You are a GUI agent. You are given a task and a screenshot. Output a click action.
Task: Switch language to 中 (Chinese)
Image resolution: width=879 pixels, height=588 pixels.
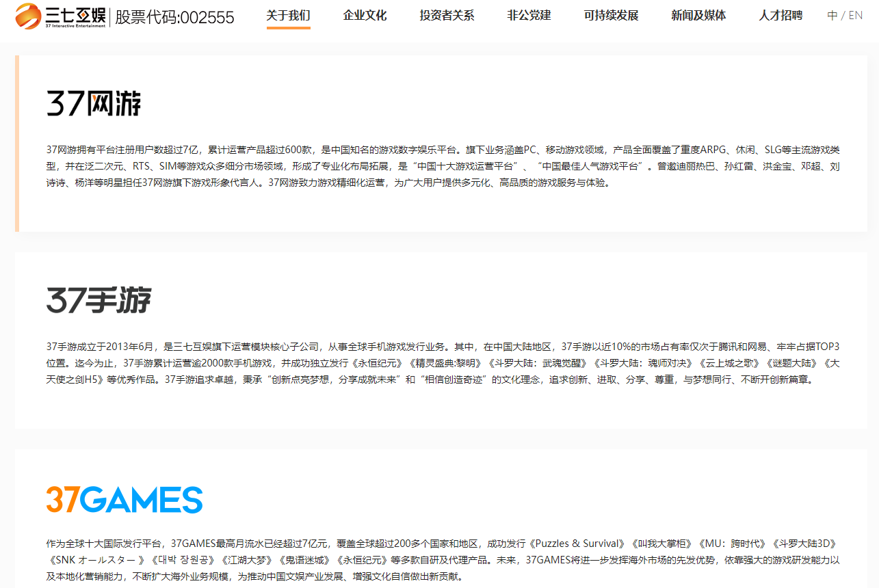(x=832, y=16)
